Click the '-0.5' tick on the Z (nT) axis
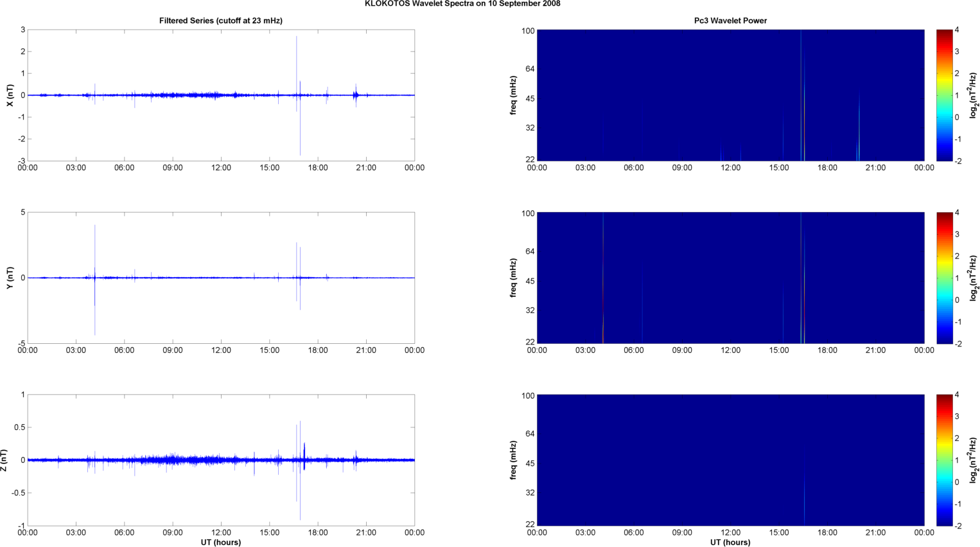The height and width of the screenshot is (547, 980). [18, 493]
